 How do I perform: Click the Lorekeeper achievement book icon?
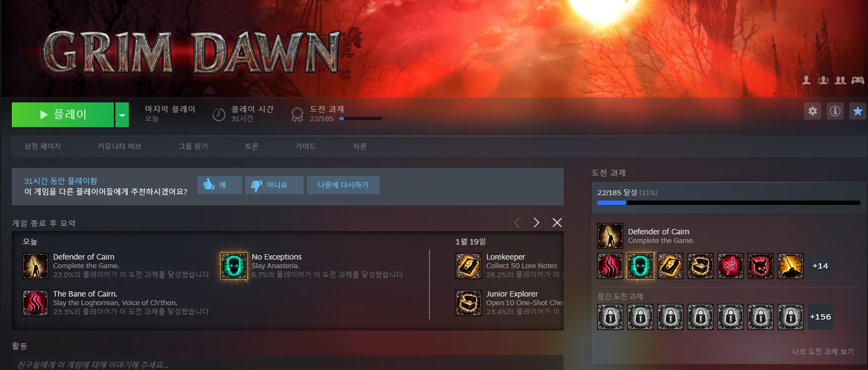(x=468, y=266)
